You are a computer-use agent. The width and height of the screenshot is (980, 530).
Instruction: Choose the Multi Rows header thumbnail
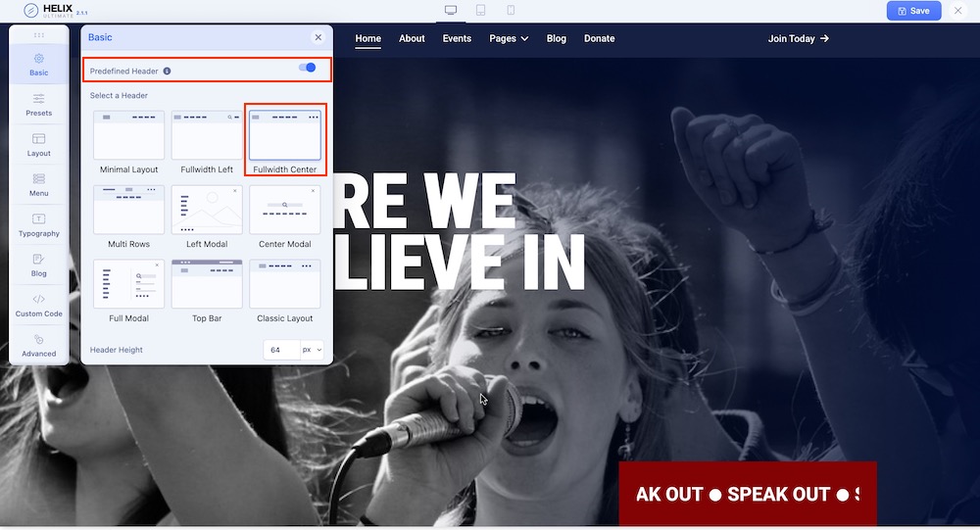point(128,210)
